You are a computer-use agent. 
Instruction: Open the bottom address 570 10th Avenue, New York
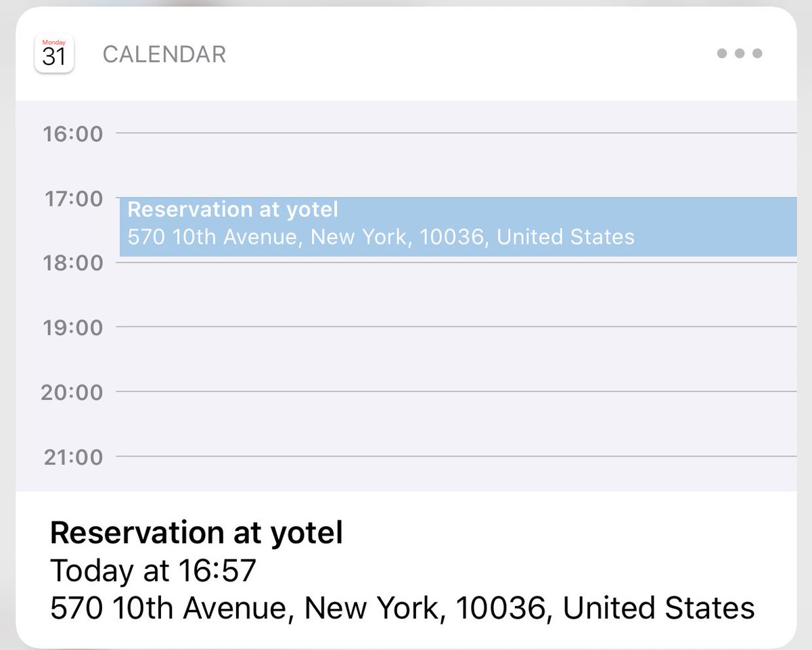pyautogui.click(x=403, y=607)
